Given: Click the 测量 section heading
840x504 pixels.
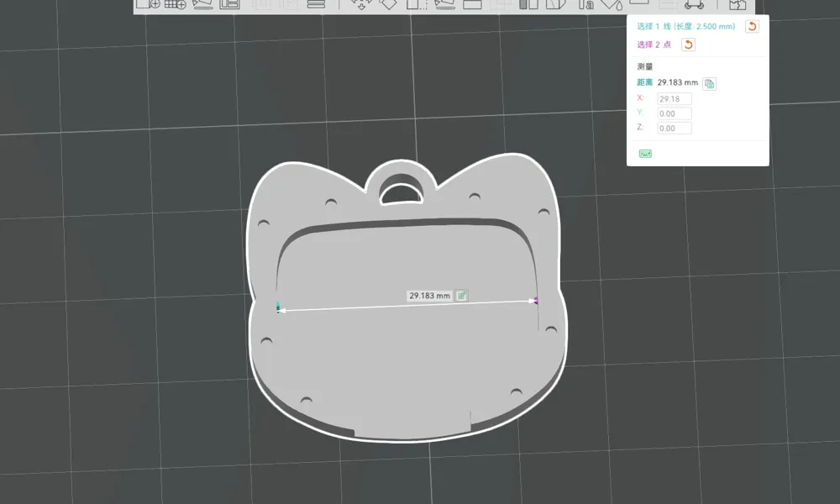Looking at the screenshot, I should coord(645,66).
